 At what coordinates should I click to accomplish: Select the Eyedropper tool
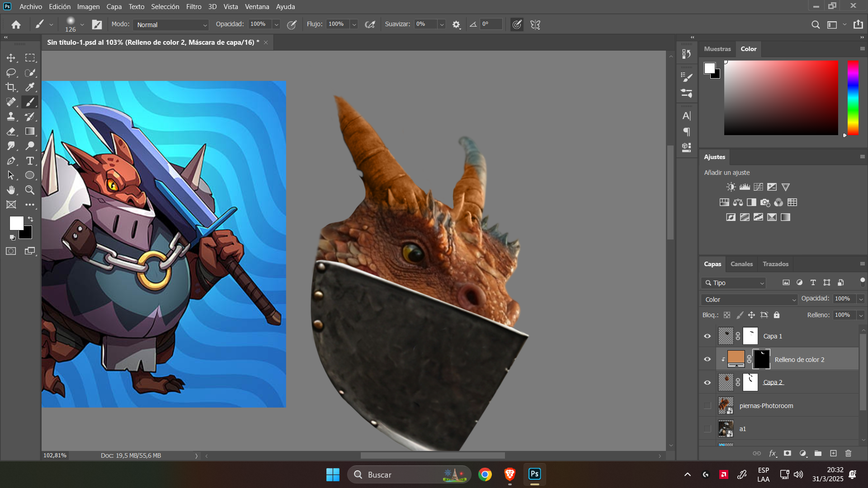(x=30, y=87)
